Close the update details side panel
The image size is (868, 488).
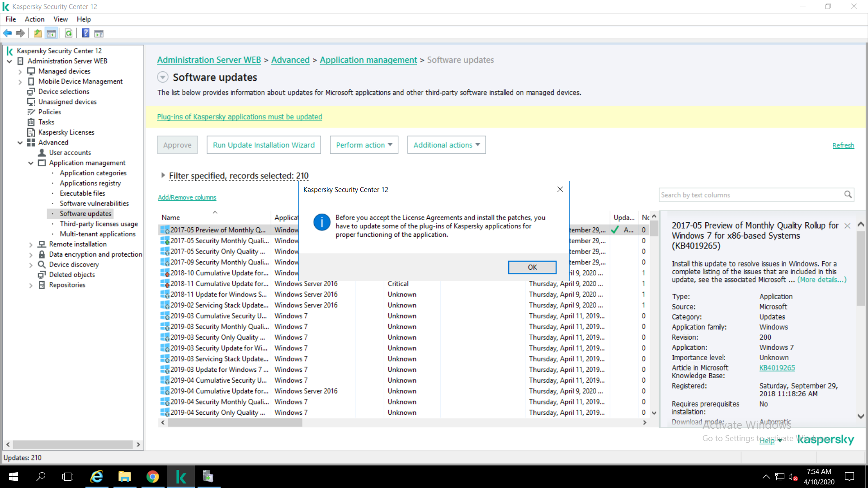tap(847, 225)
